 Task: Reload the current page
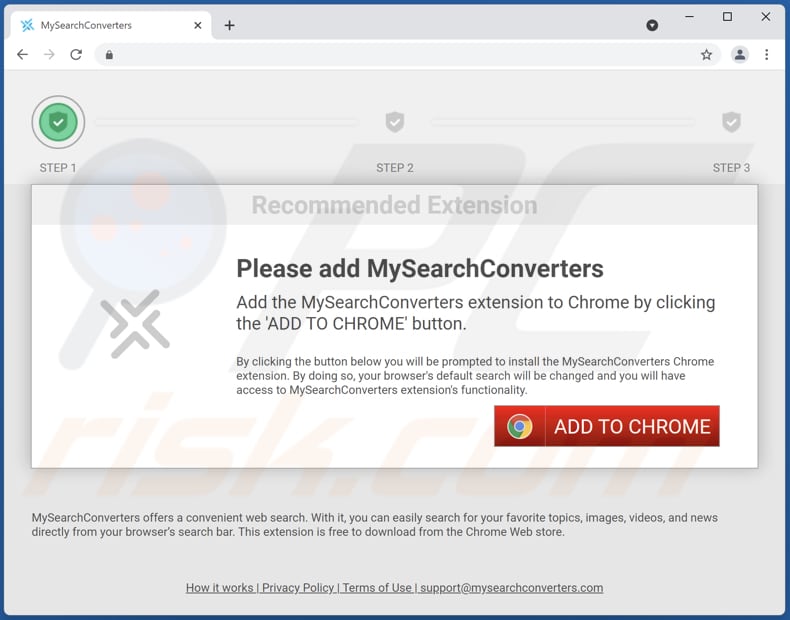pyautogui.click(x=76, y=54)
